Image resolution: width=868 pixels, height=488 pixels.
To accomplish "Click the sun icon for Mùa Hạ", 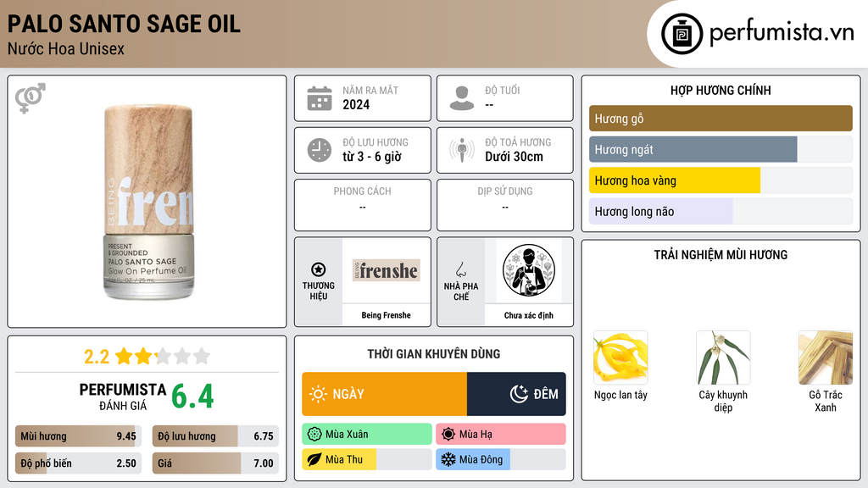I will click(x=448, y=435).
